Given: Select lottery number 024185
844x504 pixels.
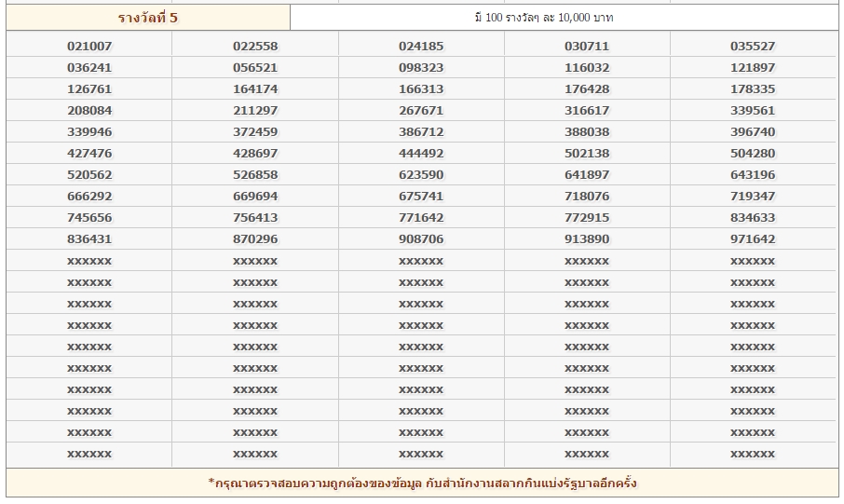Looking at the screenshot, I should [421, 47].
